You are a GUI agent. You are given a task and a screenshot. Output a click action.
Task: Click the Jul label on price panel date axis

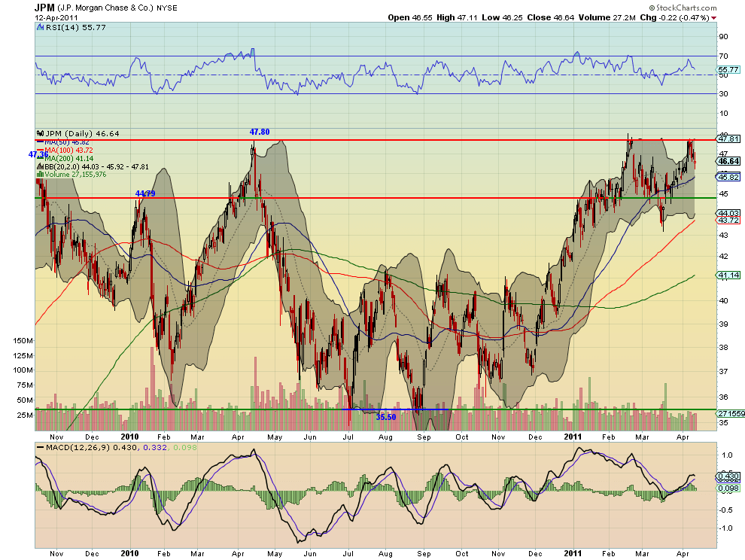(348, 437)
